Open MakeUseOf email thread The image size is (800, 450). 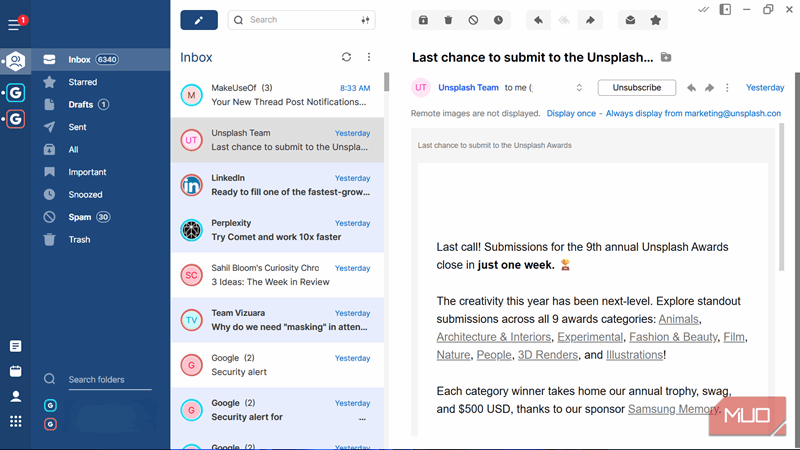[278, 95]
